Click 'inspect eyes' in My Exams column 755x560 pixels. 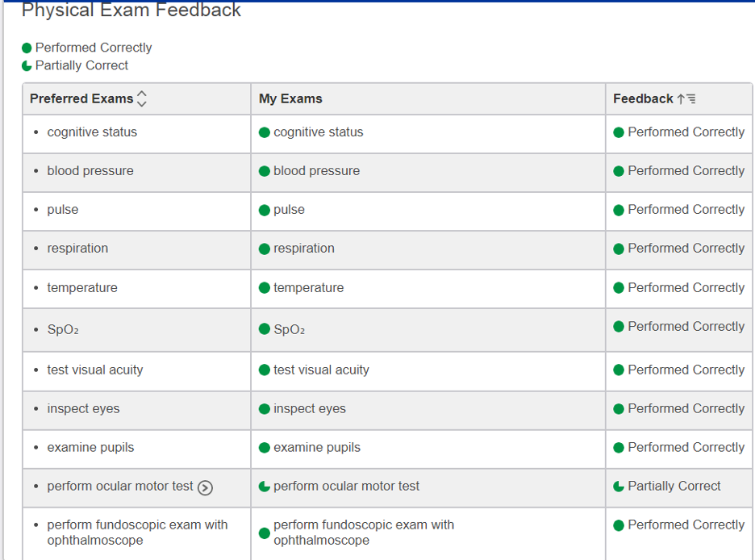click(x=310, y=408)
